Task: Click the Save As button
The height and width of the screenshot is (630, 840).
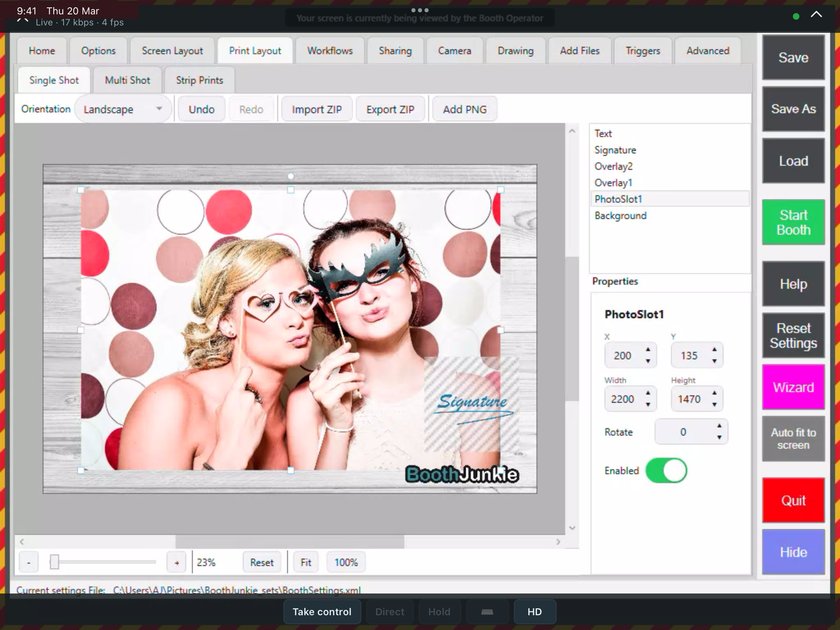Action: 793,109
